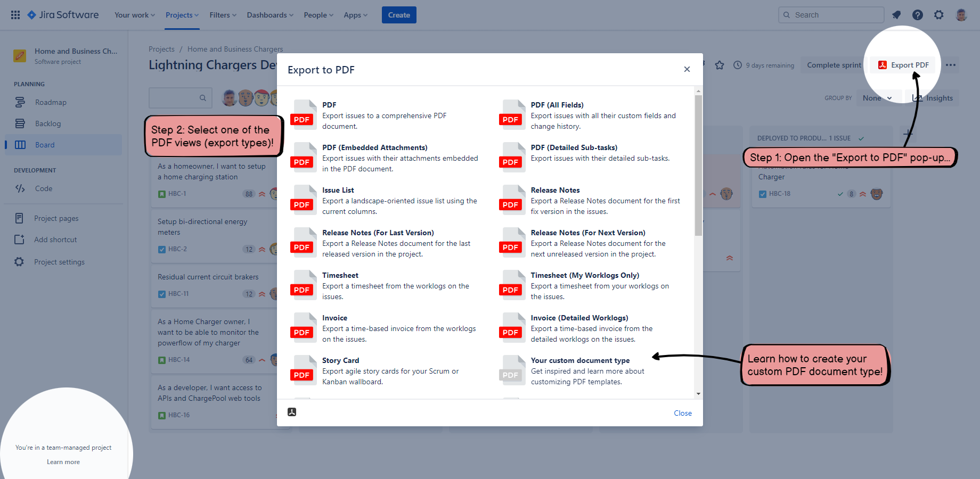The image size is (980, 479).
Task: Open issue HBC-2 card key
Action: (177, 249)
